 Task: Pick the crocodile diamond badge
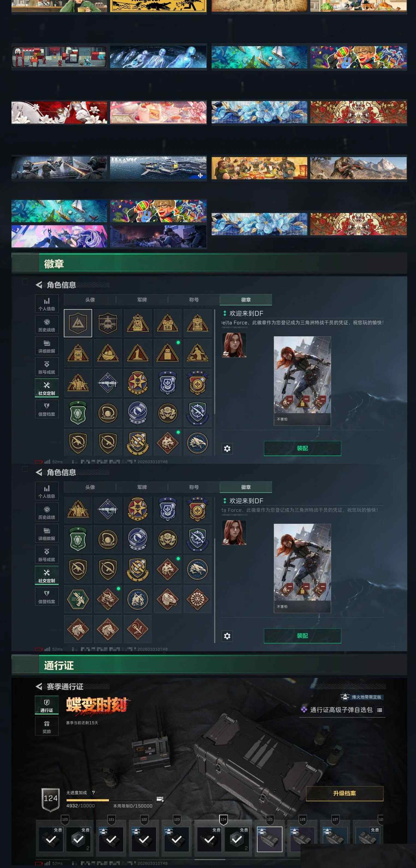(x=167, y=599)
